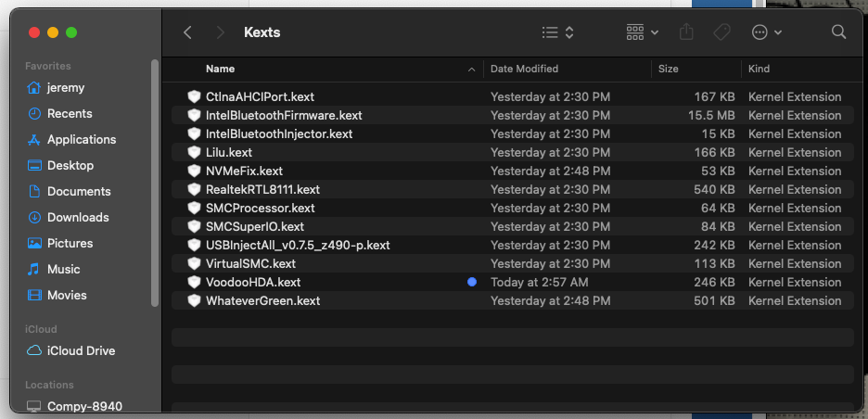Sort by Size column header
This screenshot has height=419, width=868.
pyautogui.click(x=669, y=70)
